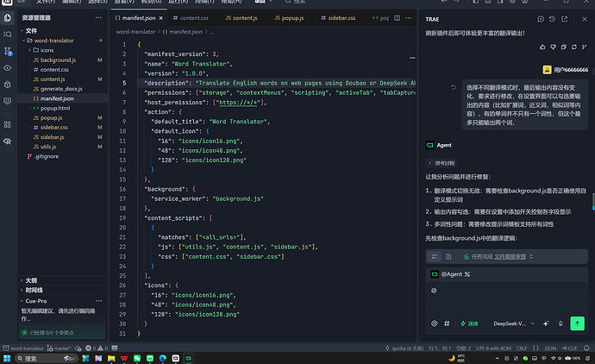Click the task list toggle icon in chat
The height and width of the screenshot is (364, 595).
[x=434, y=257]
